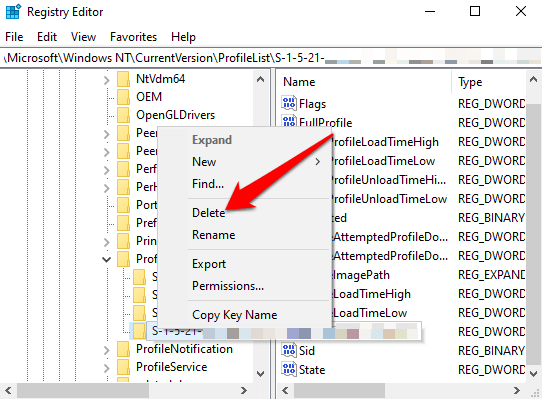The image size is (543, 399).
Task: Select the Flags value name
Action: click(x=312, y=104)
